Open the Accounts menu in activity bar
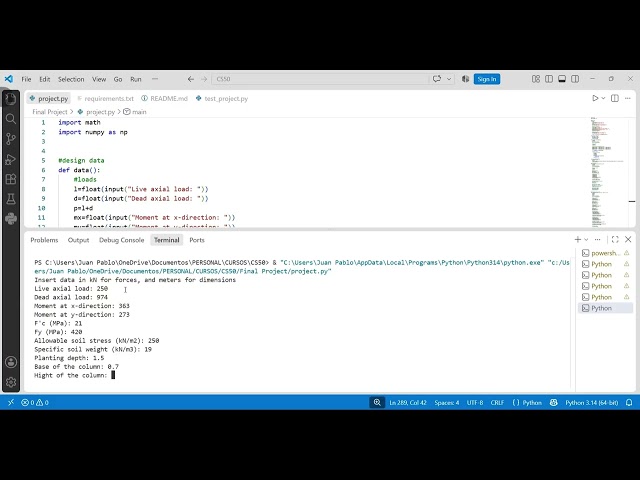The width and height of the screenshot is (640, 480). [x=11, y=362]
